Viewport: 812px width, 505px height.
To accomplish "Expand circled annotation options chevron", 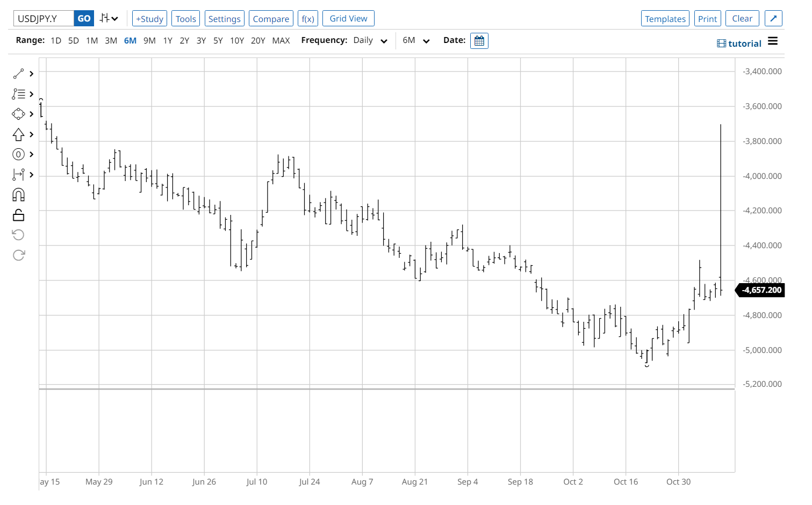I will (x=32, y=155).
